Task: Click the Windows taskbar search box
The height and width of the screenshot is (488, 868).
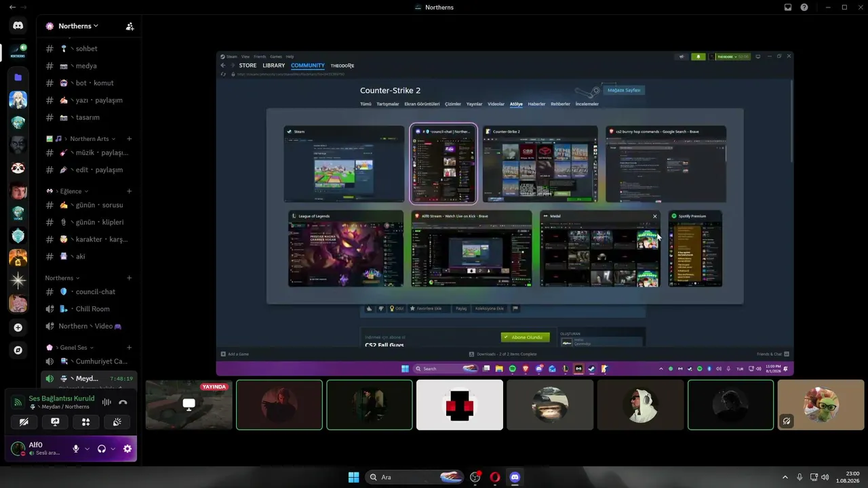Action: coord(415,477)
